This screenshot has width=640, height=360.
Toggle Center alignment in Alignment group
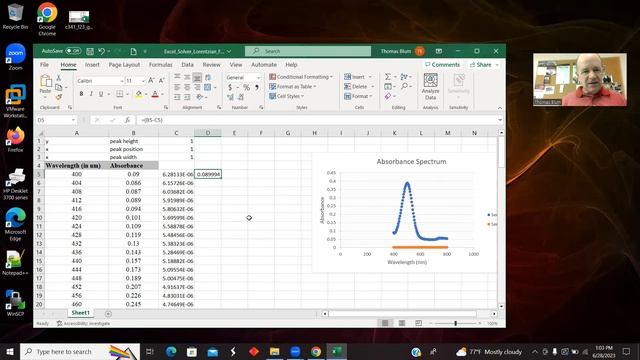click(187, 87)
